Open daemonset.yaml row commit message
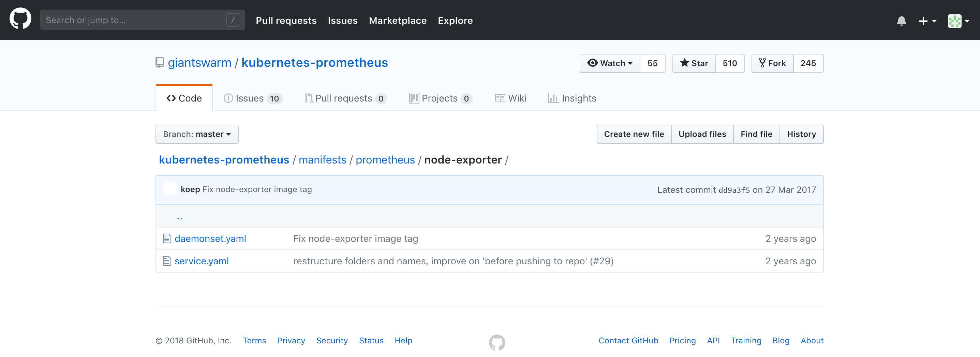Viewport: 980px width, 357px height. point(356,238)
